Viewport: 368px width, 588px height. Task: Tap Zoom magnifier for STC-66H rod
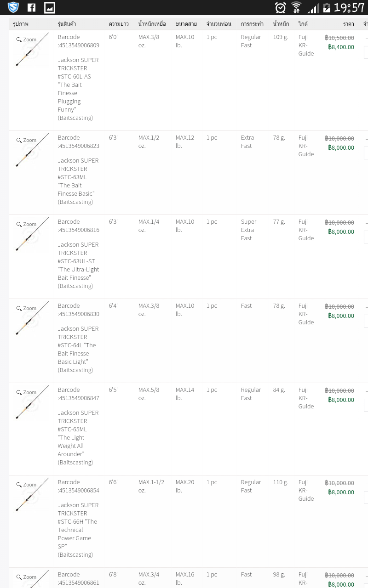point(26,485)
